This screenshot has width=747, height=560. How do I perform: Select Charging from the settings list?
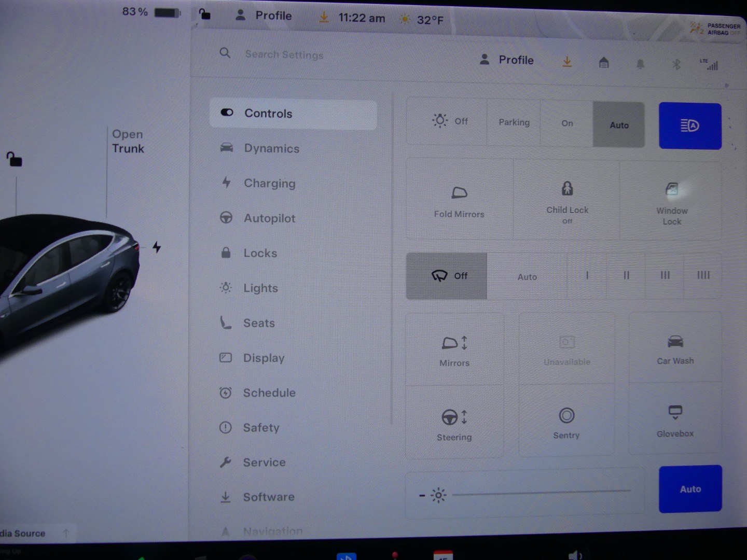269,184
